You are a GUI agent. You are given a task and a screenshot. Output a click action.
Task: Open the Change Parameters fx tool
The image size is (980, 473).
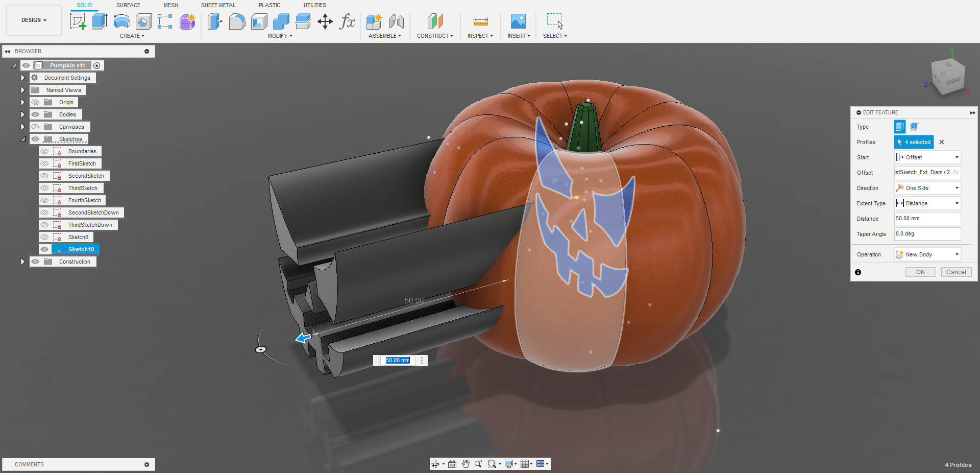click(x=347, y=21)
